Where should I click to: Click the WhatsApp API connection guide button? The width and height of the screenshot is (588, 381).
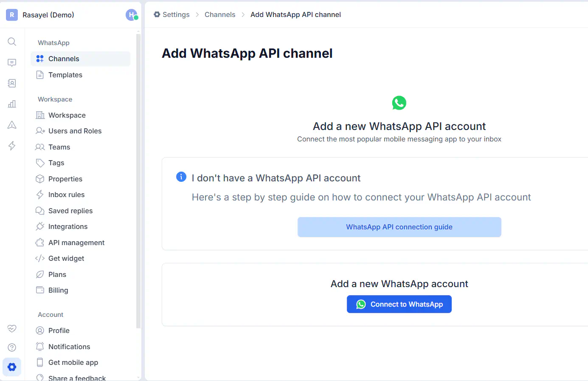pyautogui.click(x=399, y=227)
